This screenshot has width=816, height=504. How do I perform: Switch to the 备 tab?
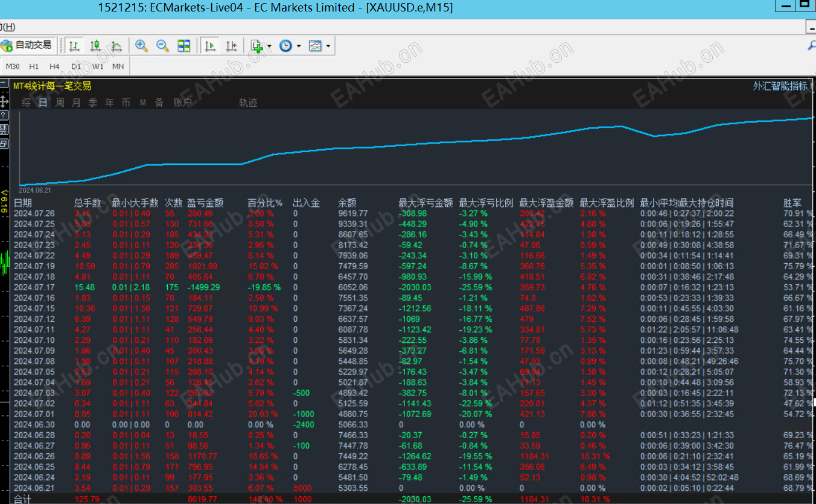click(x=159, y=103)
